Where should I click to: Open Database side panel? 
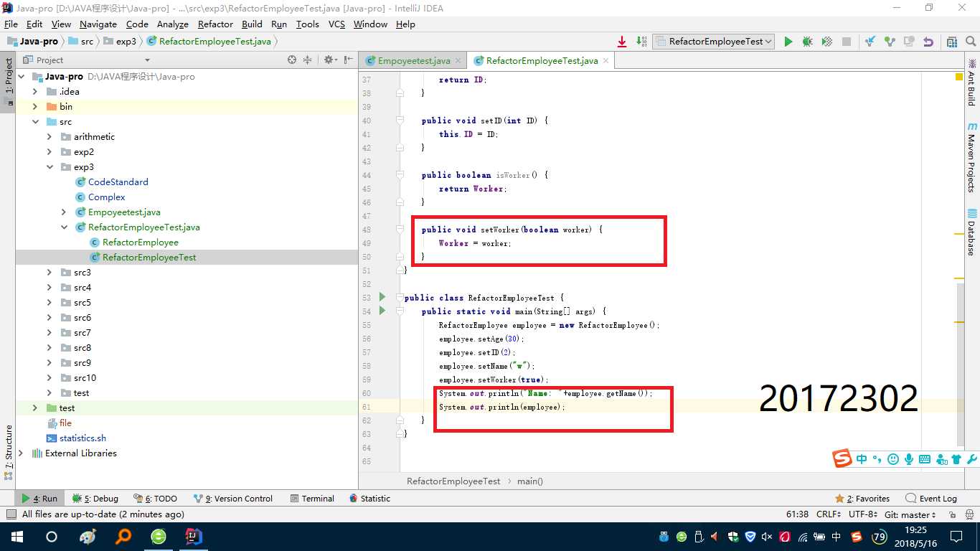pos(972,233)
